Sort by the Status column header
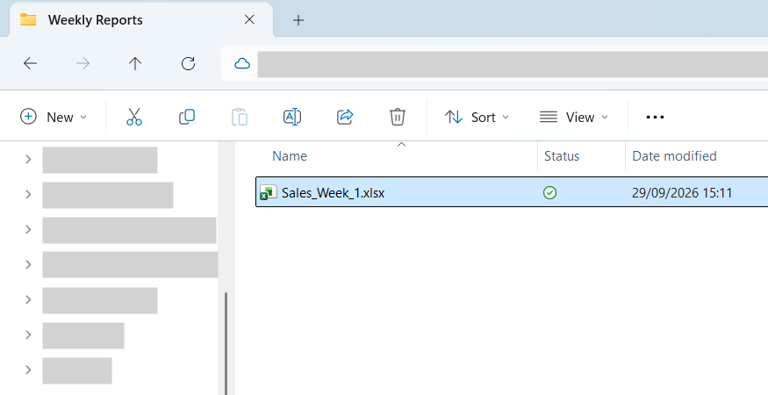This screenshot has height=395, width=768. pos(561,156)
